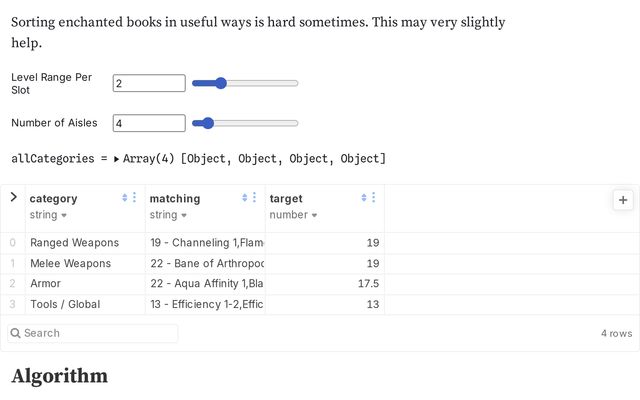
Task: Click the Level Range Per Slot slider
Action: 245,83
